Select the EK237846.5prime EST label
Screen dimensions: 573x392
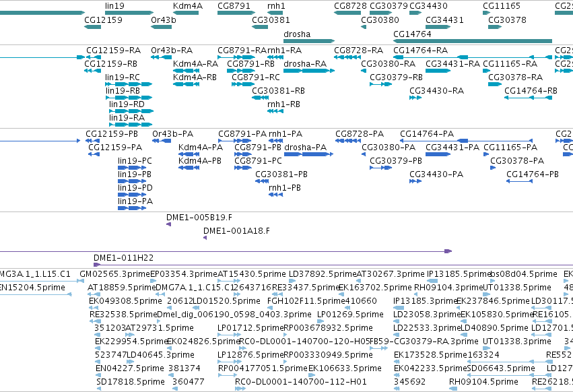pyautogui.click(x=493, y=301)
